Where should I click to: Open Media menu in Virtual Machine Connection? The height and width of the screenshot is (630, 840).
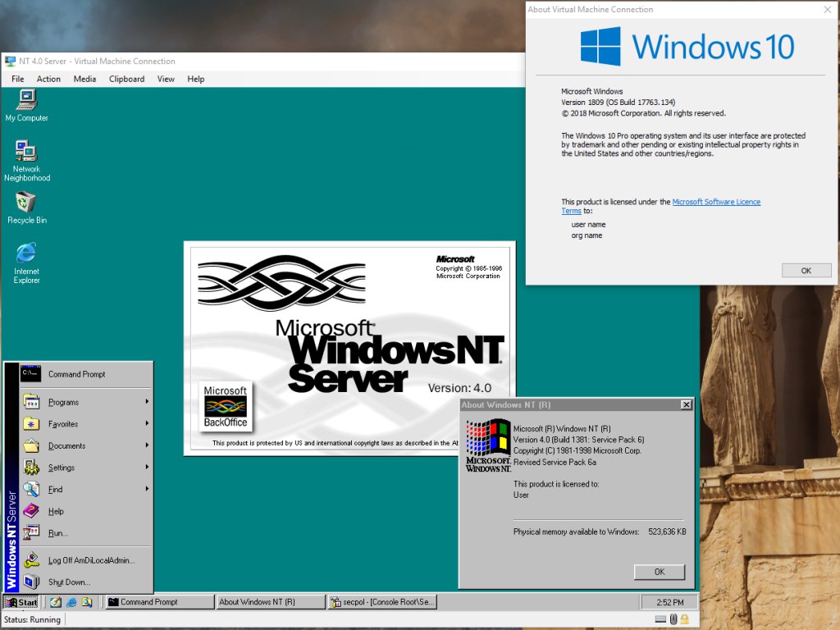coord(84,79)
